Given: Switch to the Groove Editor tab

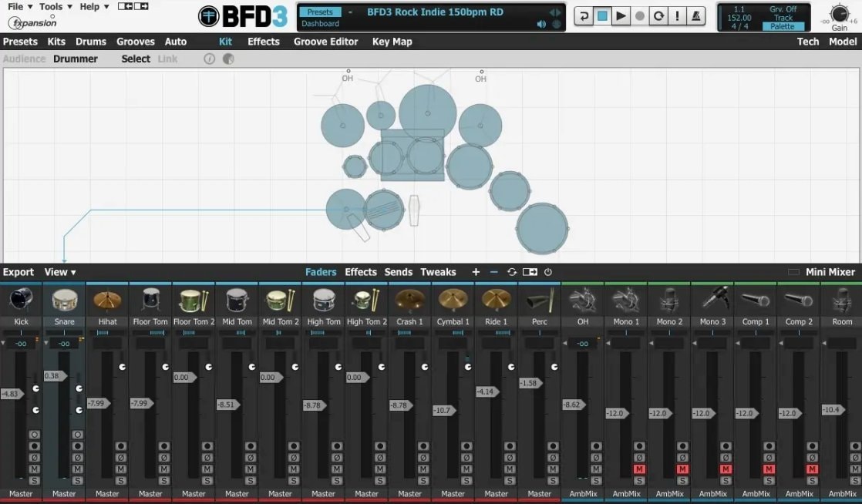Looking at the screenshot, I should (325, 42).
